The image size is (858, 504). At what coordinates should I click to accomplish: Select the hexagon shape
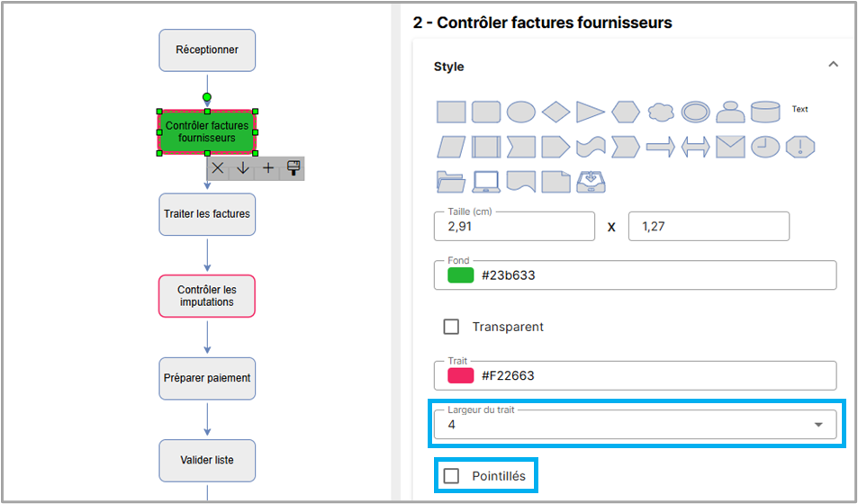click(x=626, y=112)
